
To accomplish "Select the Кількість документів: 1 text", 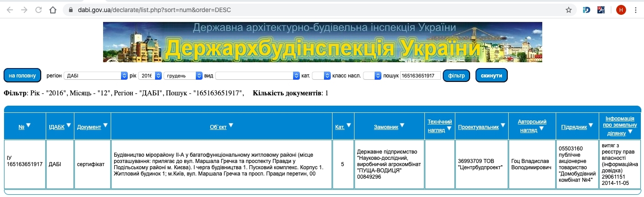I will click(290, 93).
